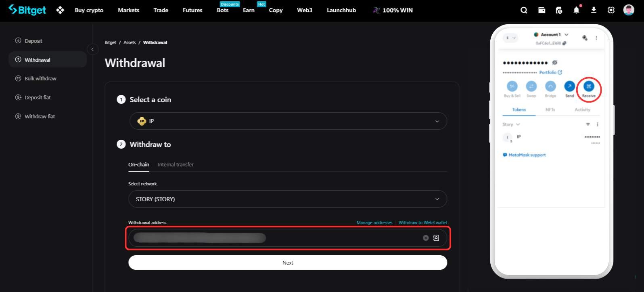Viewport: 644px width, 292px height.
Task: Open the IP coin selection dropdown
Action: click(x=288, y=121)
